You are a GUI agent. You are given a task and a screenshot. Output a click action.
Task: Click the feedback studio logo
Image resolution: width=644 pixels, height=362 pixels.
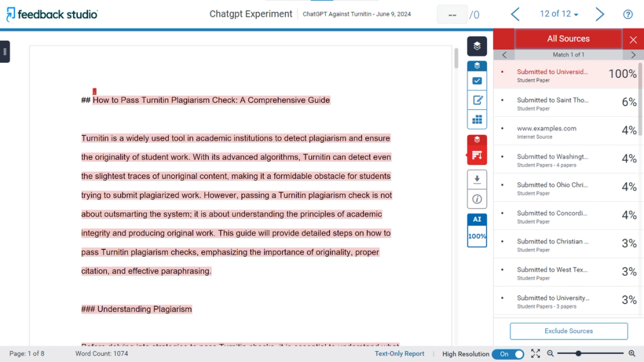pos(52,13)
